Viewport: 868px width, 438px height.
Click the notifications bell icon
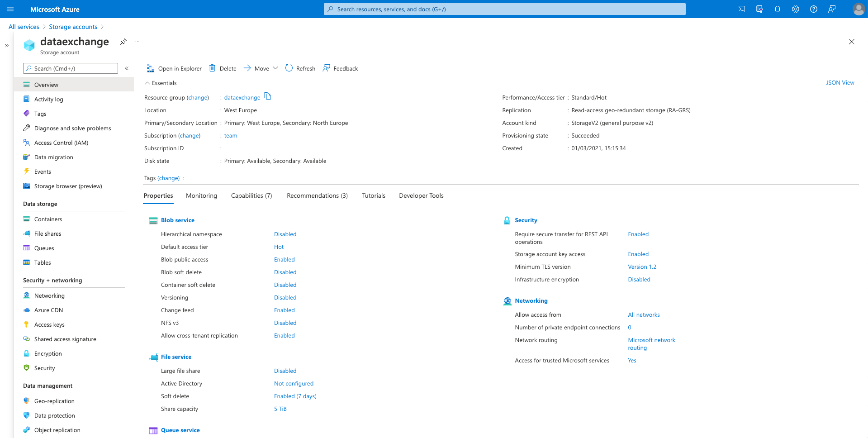778,9
